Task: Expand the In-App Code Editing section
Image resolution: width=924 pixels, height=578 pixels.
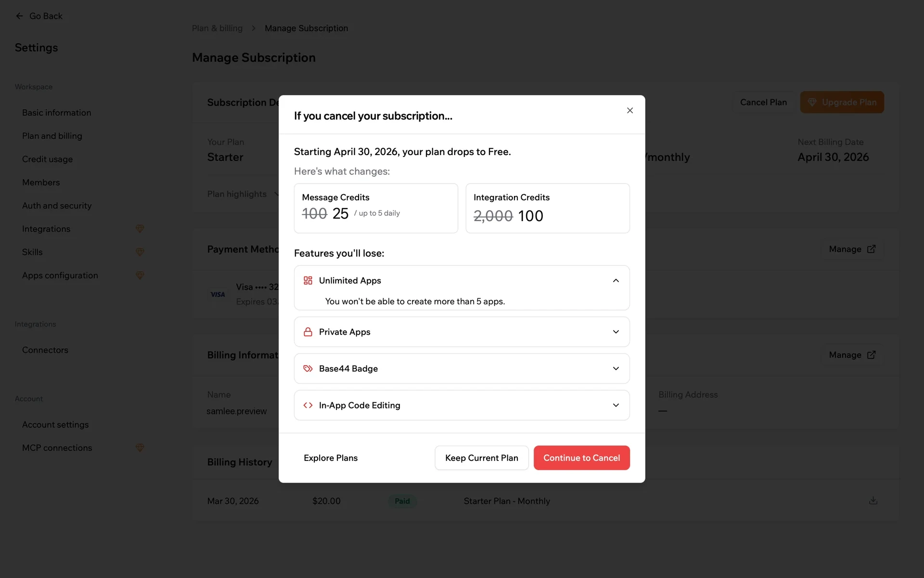Action: tap(616, 405)
